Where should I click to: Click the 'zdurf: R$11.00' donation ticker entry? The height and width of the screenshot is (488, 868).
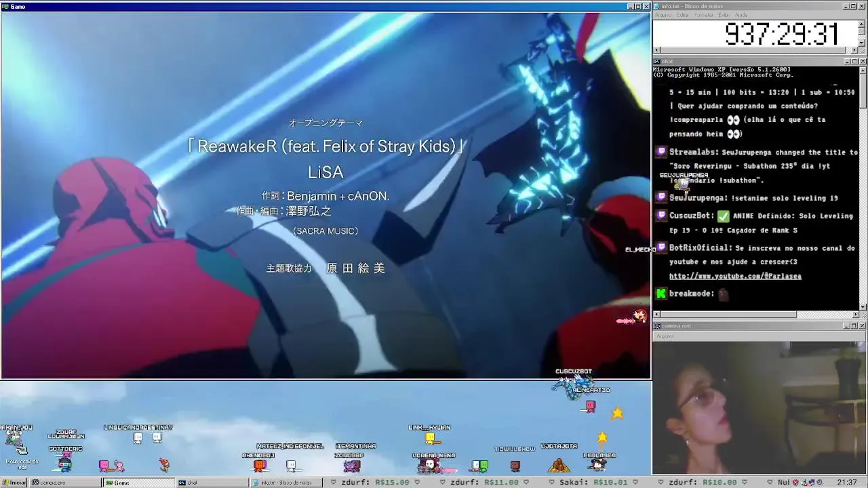484,483
